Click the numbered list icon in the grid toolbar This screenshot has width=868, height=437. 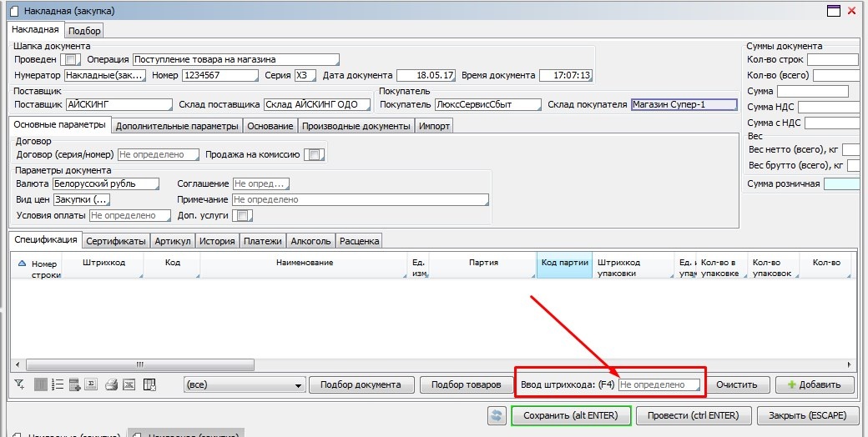click(58, 384)
